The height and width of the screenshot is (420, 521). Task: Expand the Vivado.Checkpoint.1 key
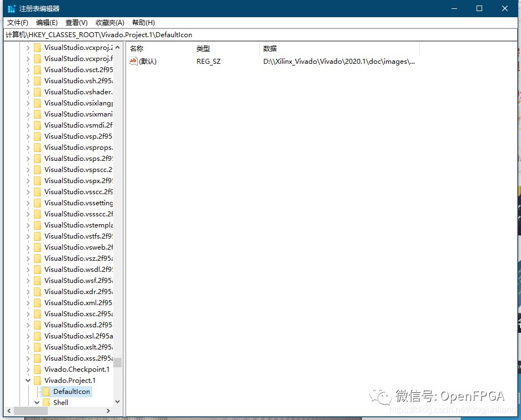coord(28,370)
